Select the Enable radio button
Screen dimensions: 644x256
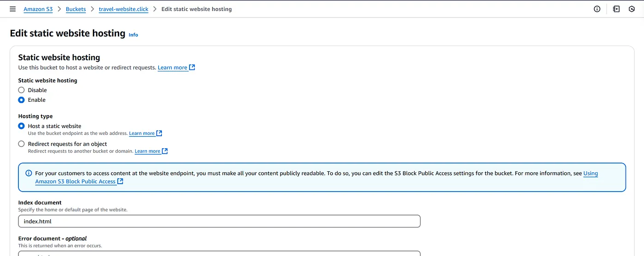tap(21, 100)
